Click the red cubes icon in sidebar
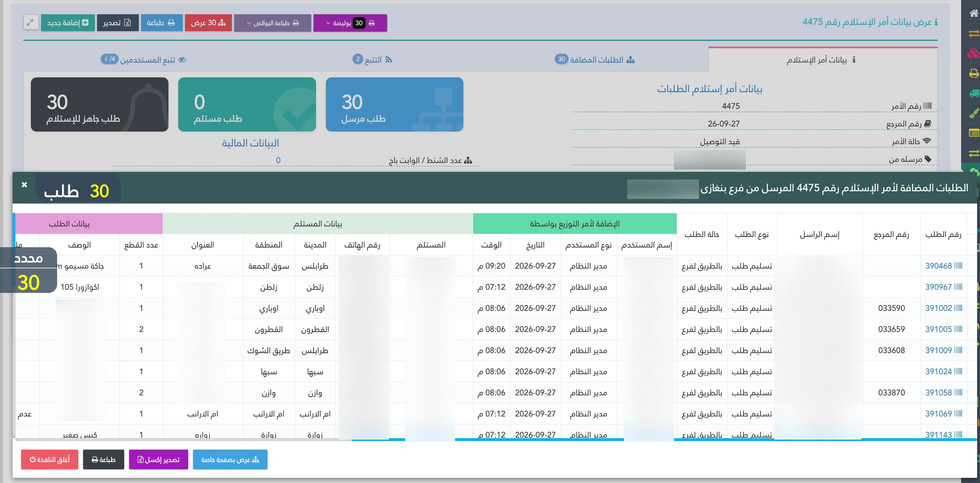Screen dimensions: 980x483 [x=973, y=54]
